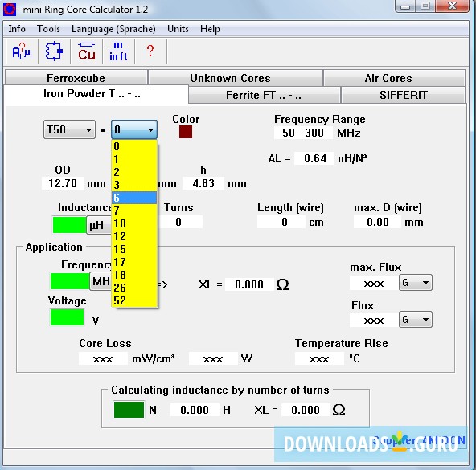Screen dimensions: 476x470
Task: Choose material 3 in the list
Action: pyautogui.click(x=134, y=185)
